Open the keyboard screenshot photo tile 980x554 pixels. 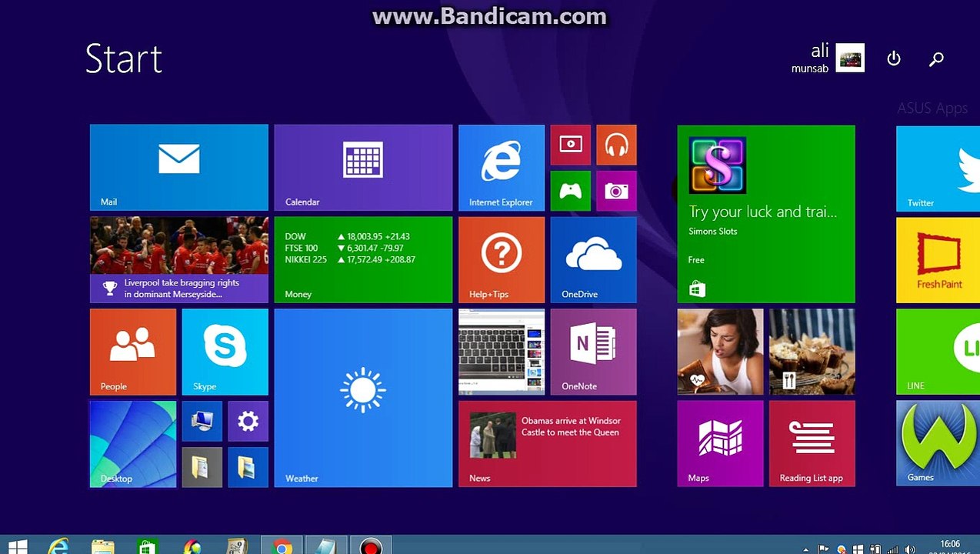[x=502, y=352]
